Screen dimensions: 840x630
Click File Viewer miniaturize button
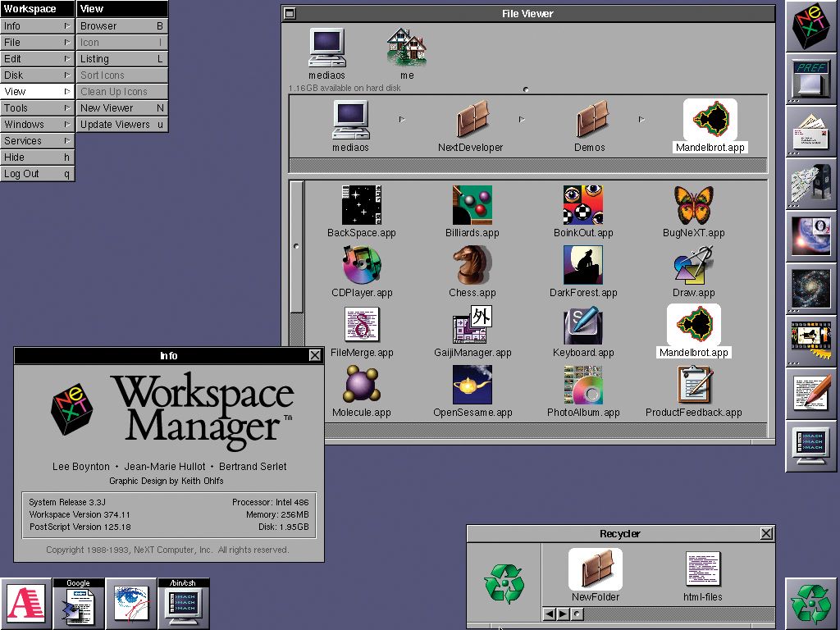pos(290,13)
